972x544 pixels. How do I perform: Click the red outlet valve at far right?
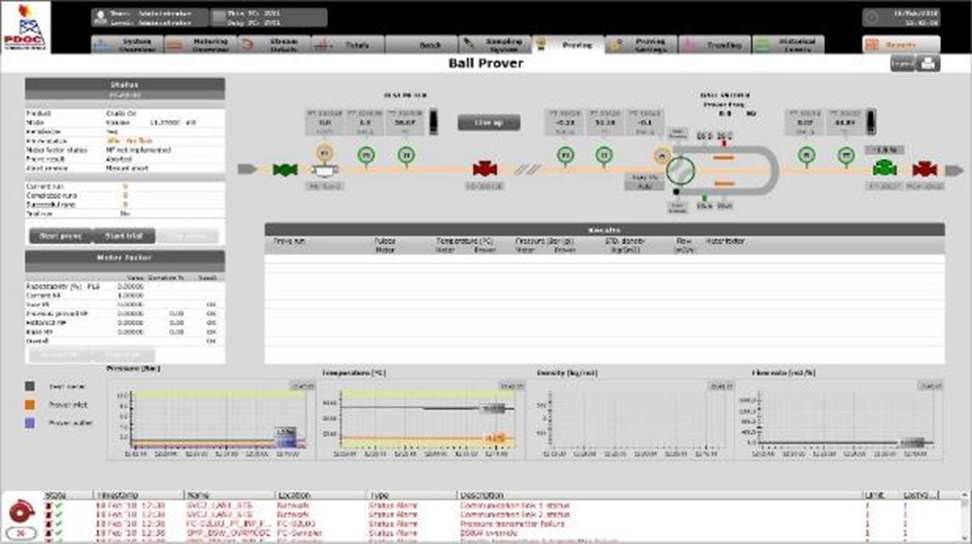(x=924, y=170)
